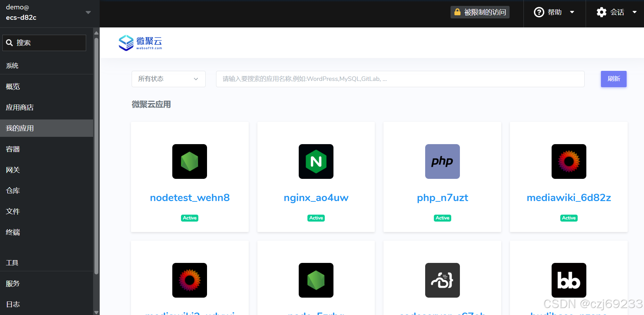The width and height of the screenshot is (644, 315).
Task: Click the Websoft9 微聚云 logo
Action: [x=140, y=43]
